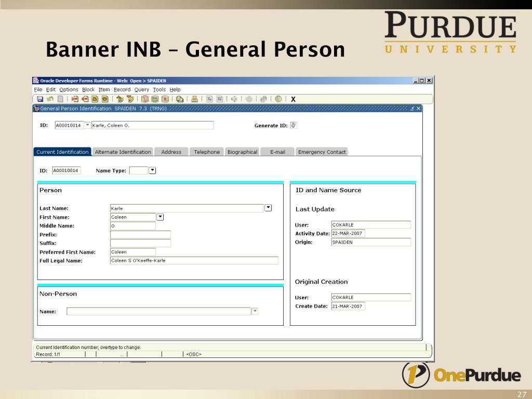Open the Last Name search dropdown

(x=268, y=208)
